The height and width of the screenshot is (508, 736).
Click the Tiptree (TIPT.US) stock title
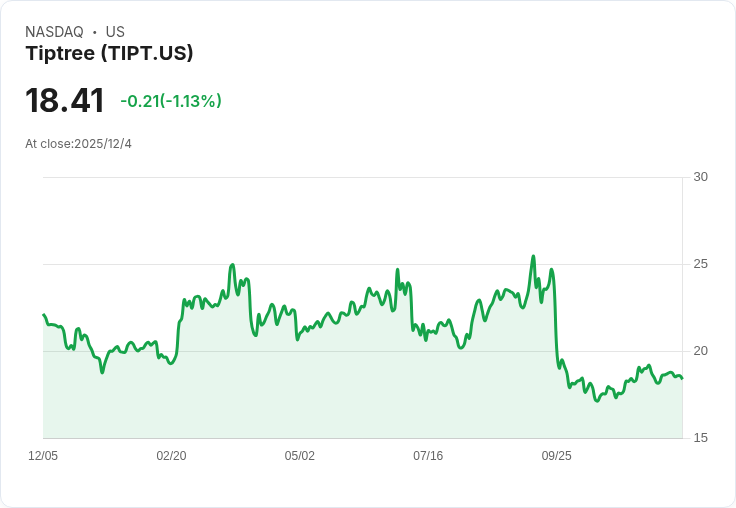(109, 53)
